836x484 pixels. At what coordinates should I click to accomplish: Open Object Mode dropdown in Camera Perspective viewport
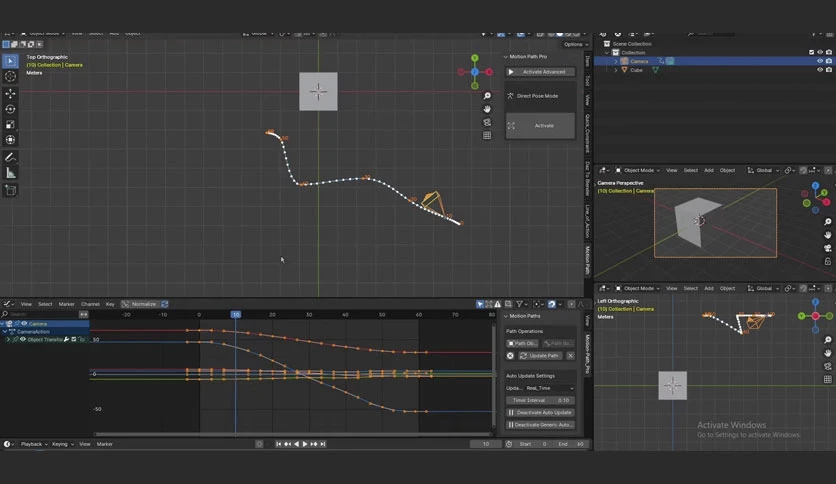point(638,171)
